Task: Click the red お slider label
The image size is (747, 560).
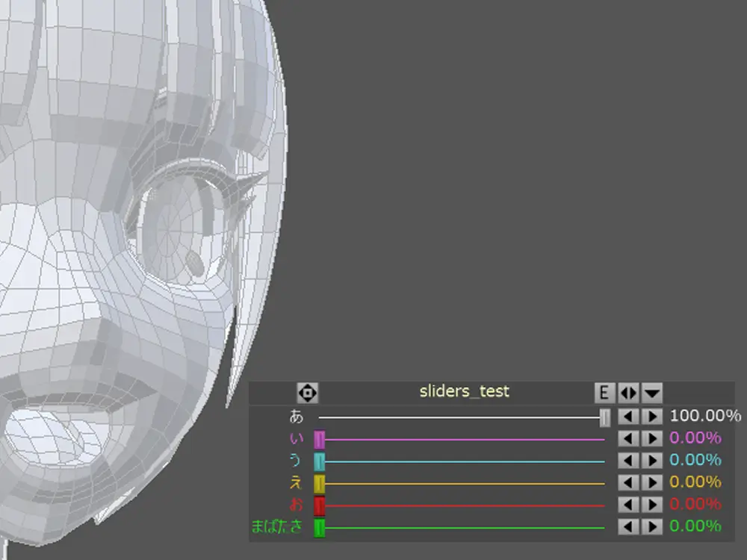Action: [297, 505]
